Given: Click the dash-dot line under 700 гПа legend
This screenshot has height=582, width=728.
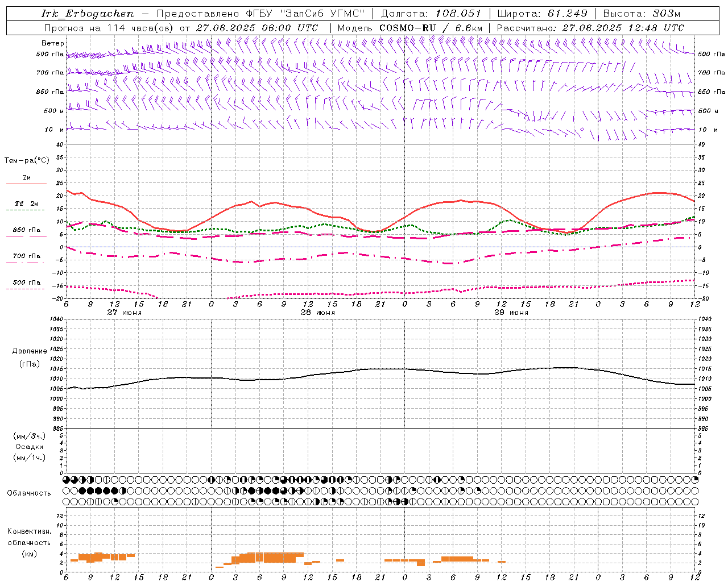Looking at the screenshot, I should tap(26, 263).
